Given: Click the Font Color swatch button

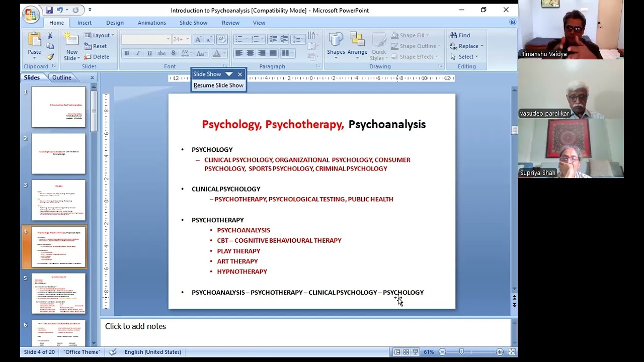Looking at the screenshot, I should point(217,53).
